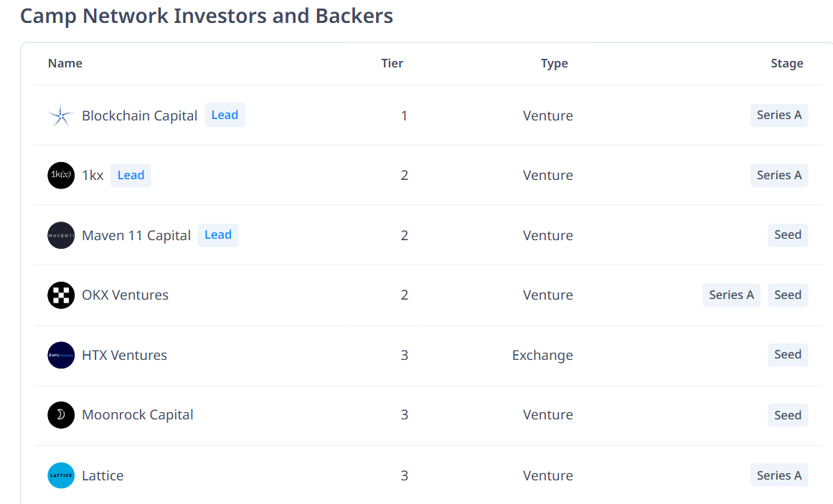Click the Seed tag in HTX Ventures row

788,354
